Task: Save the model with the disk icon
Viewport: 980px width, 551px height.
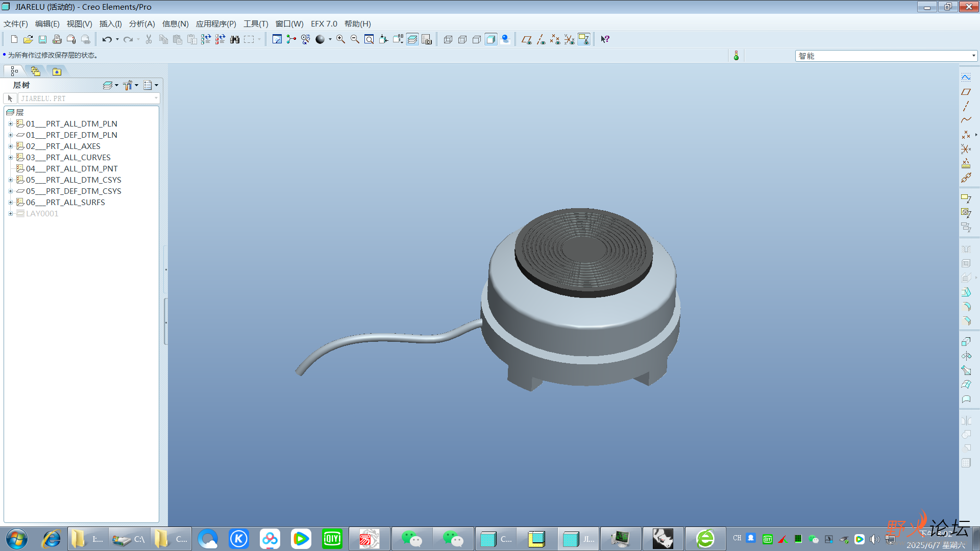Action: click(43, 39)
